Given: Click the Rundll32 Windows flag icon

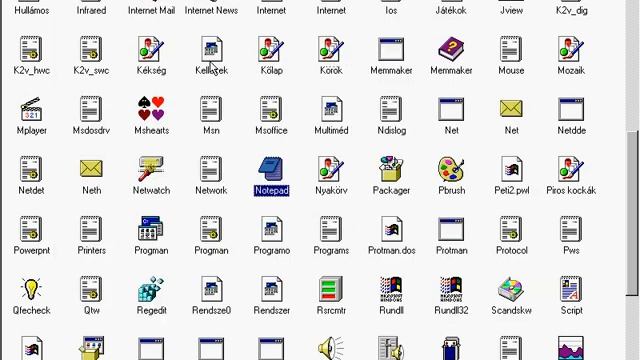Looking at the screenshot, I should click(451, 289).
